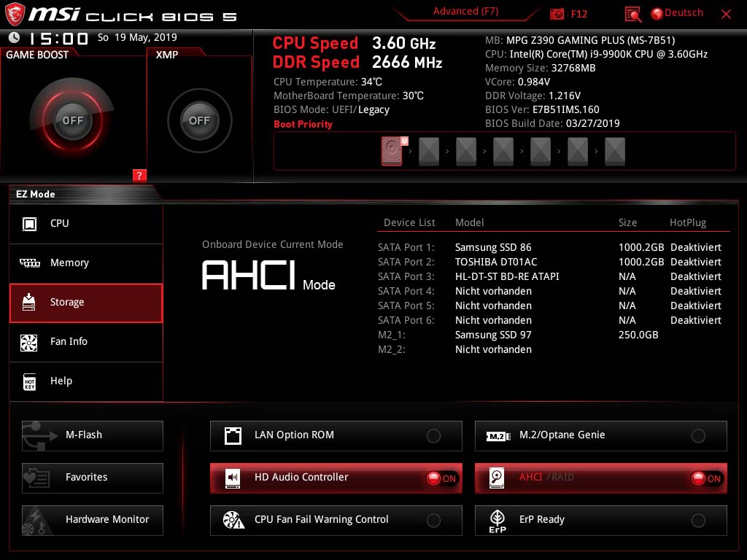Click M2_2 Nicht vorhanden entry
This screenshot has width=747, height=560.
[x=493, y=349]
